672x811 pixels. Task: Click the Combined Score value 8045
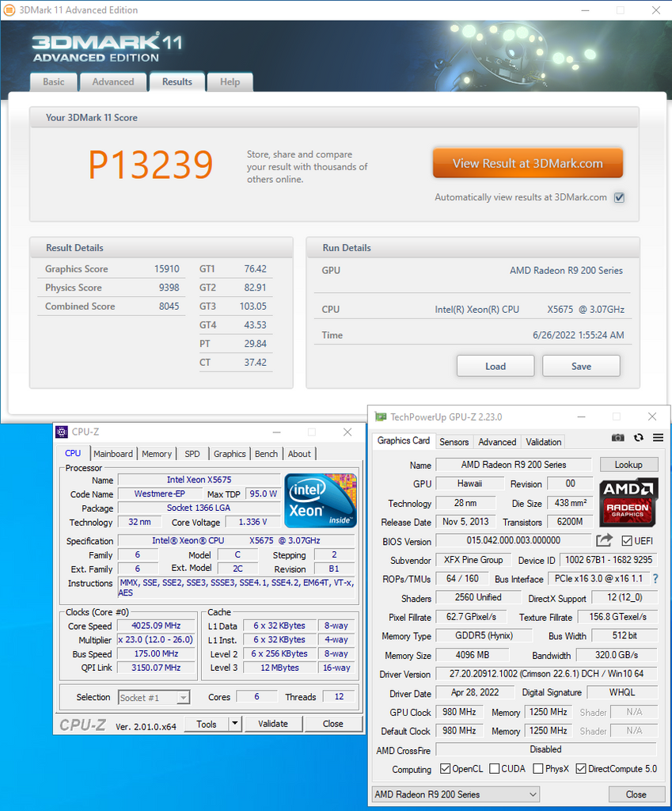[169, 307]
